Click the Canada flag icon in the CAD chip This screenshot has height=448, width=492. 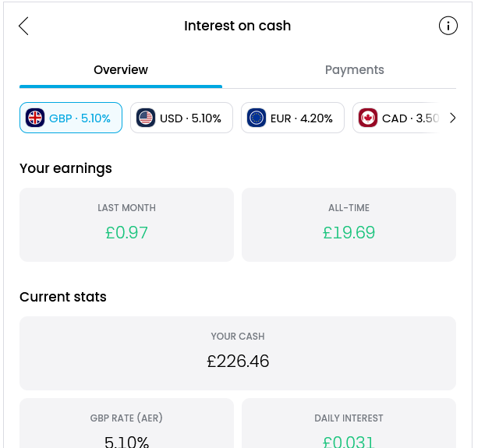368,118
